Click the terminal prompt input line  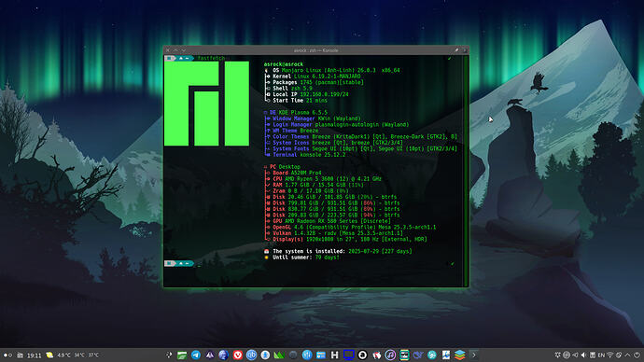point(320,263)
